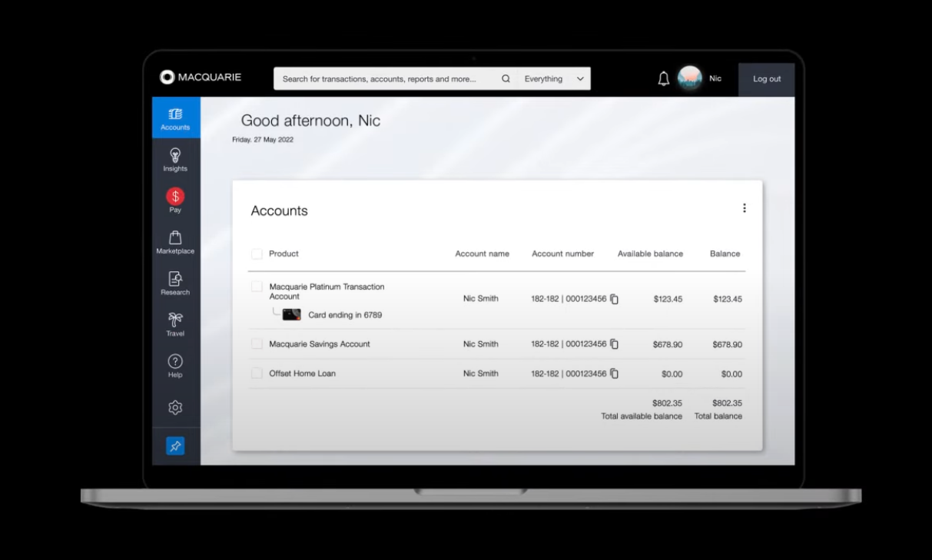Expand the Everything search filter dropdown

pos(554,79)
